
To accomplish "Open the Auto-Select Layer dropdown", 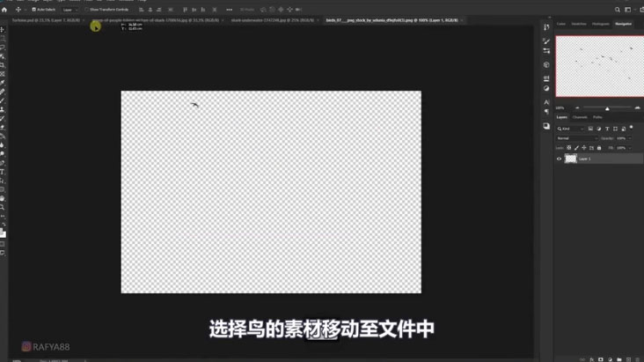I will pyautogui.click(x=69, y=10).
